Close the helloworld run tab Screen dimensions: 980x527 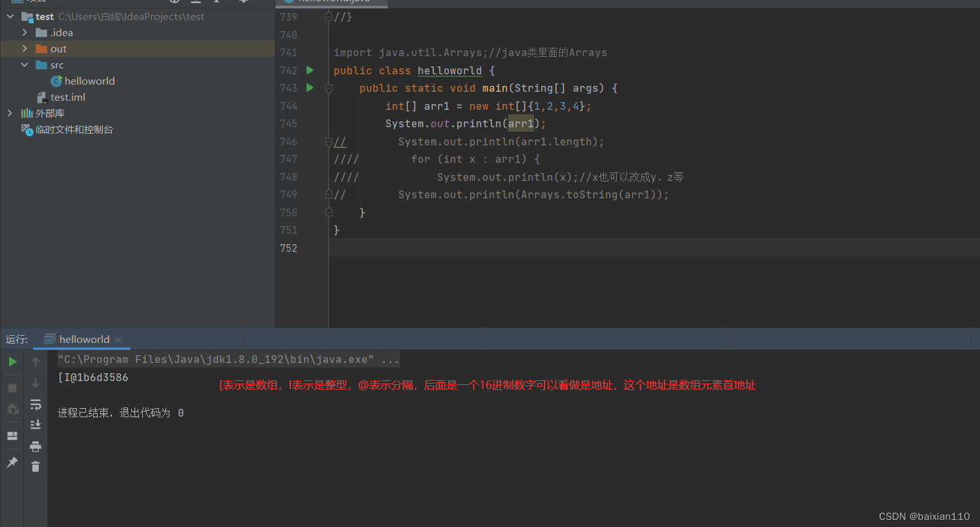tap(118, 340)
